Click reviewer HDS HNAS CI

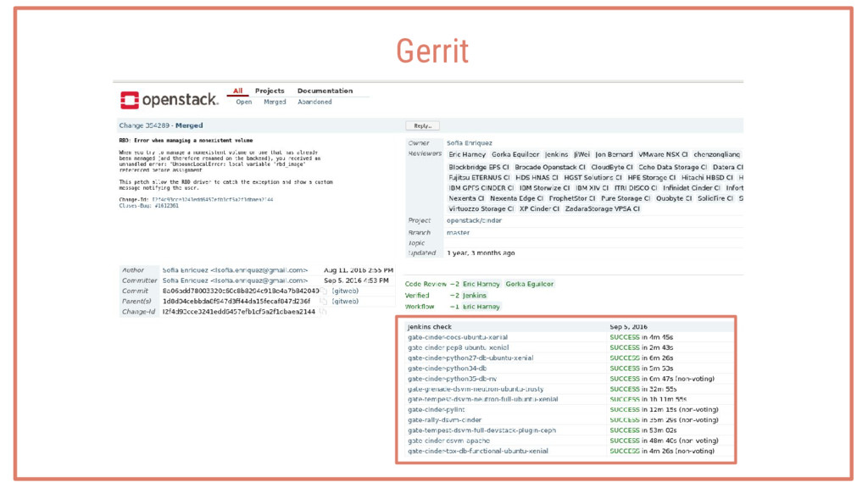point(537,178)
